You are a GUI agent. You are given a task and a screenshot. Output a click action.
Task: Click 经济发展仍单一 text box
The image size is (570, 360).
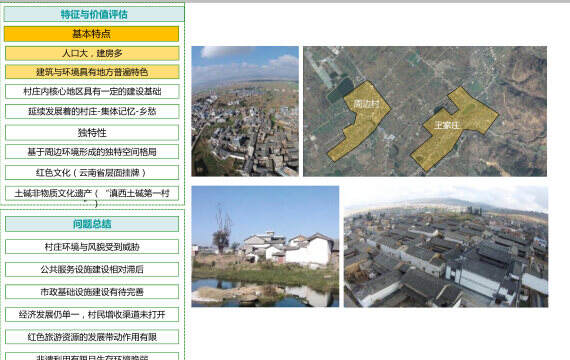tap(92, 315)
